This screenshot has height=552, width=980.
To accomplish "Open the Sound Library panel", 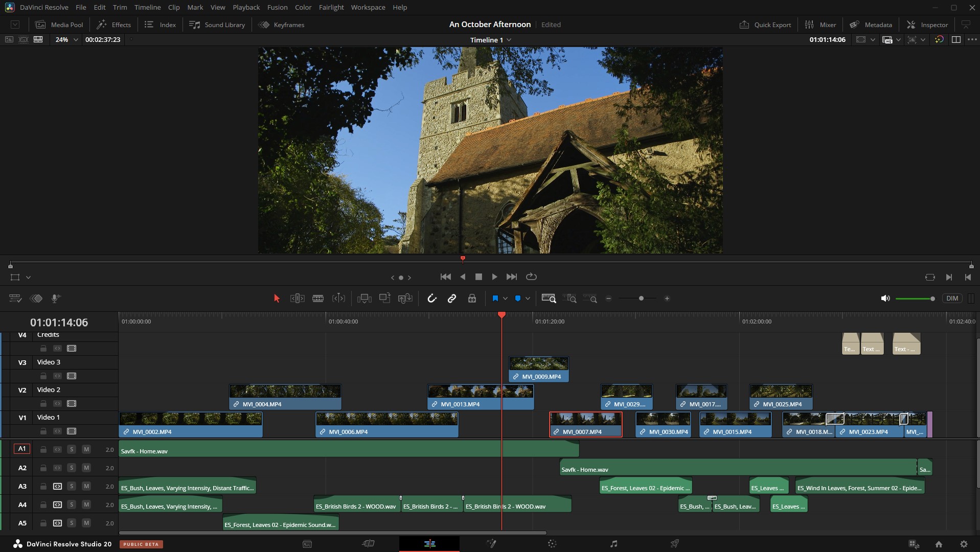I will point(217,25).
